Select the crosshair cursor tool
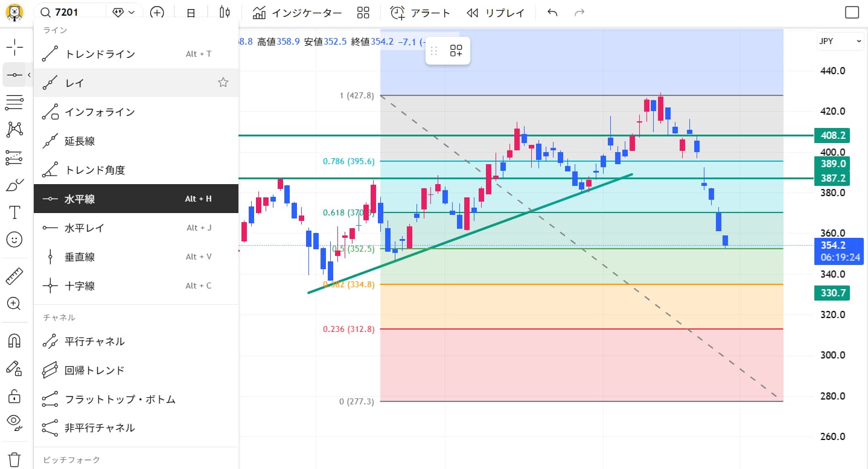 pyautogui.click(x=14, y=46)
